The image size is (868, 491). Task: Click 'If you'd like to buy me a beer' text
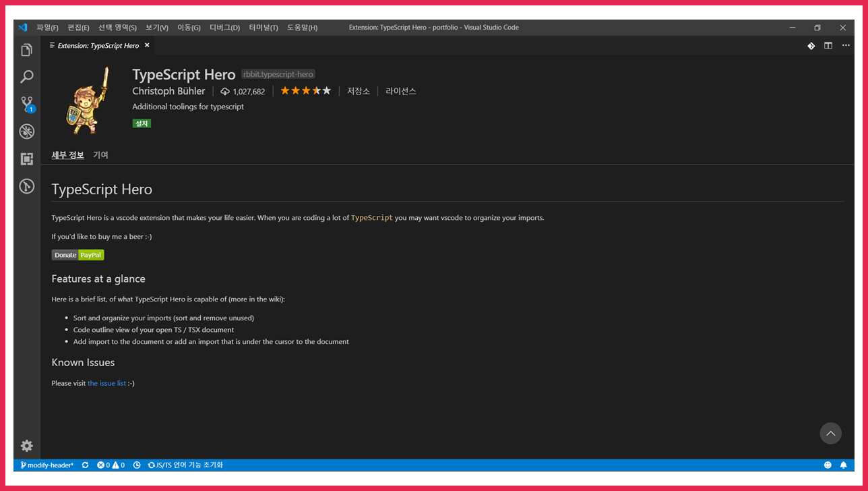102,237
